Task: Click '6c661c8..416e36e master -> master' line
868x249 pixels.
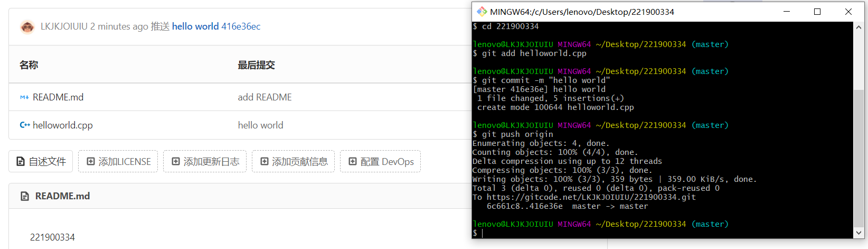Action: click(568, 206)
